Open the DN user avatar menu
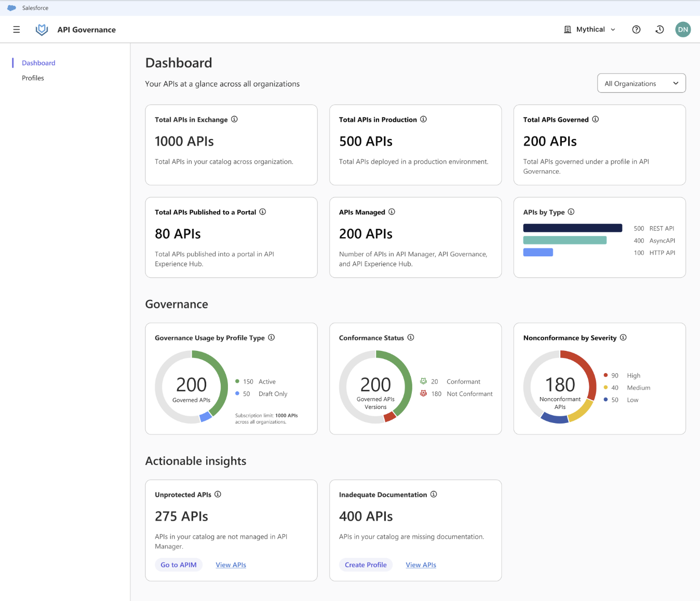 [x=683, y=29]
